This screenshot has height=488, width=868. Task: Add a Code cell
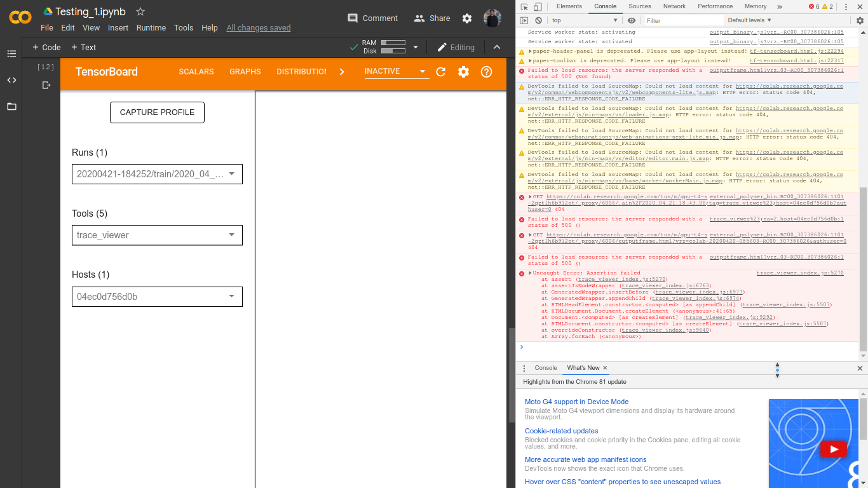46,47
